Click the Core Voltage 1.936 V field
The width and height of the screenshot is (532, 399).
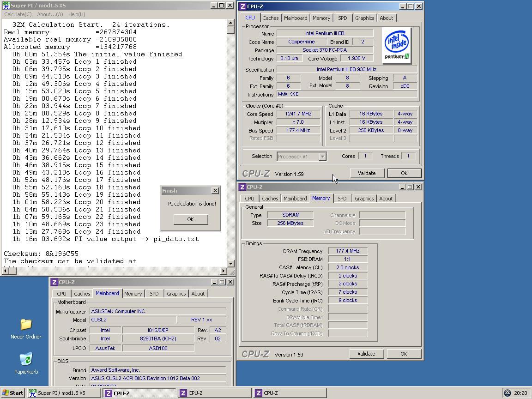pyautogui.click(x=357, y=58)
